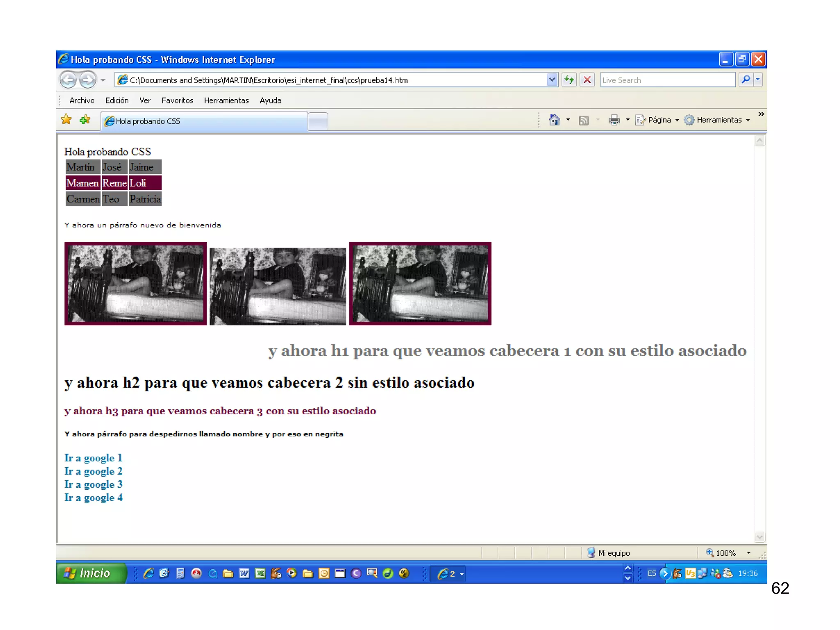Click Add to Favorites star-plus icon

[x=85, y=120]
